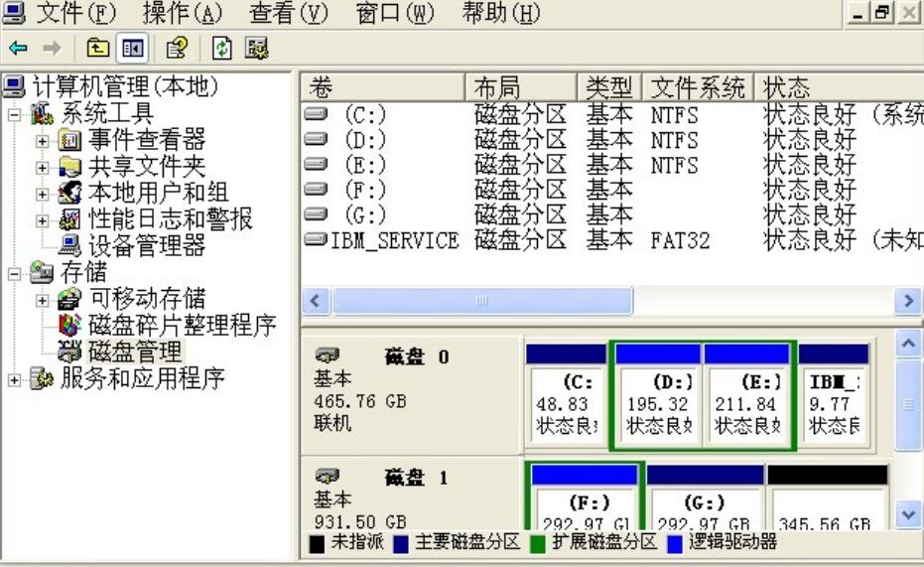Select 计算机管理(本地) root node
The width and height of the screenshot is (924, 567).
(x=125, y=86)
